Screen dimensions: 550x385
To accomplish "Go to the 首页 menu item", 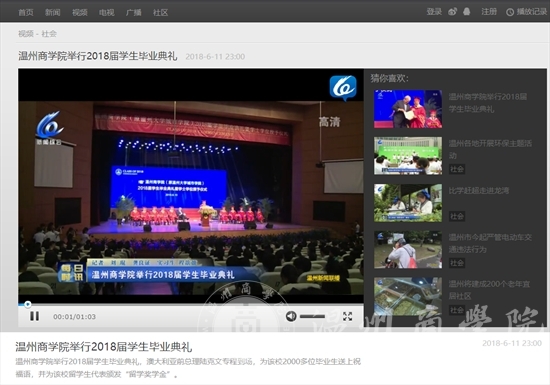I will pyautogui.click(x=26, y=13).
